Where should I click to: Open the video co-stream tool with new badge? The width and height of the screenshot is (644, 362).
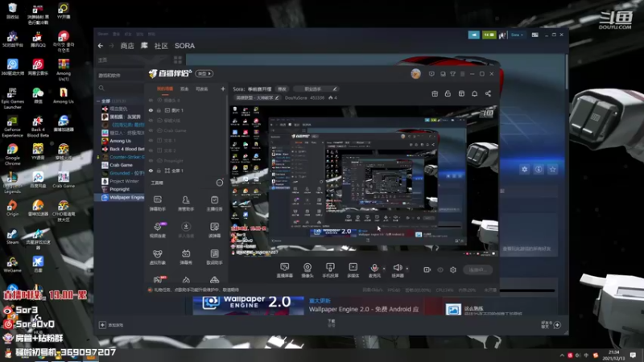(157, 230)
